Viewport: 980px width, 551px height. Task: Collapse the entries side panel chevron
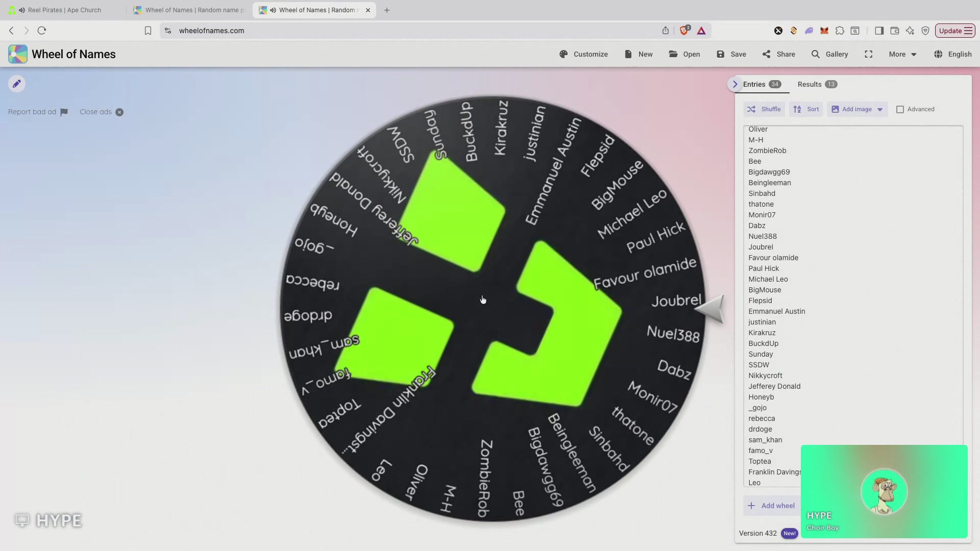tap(735, 84)
